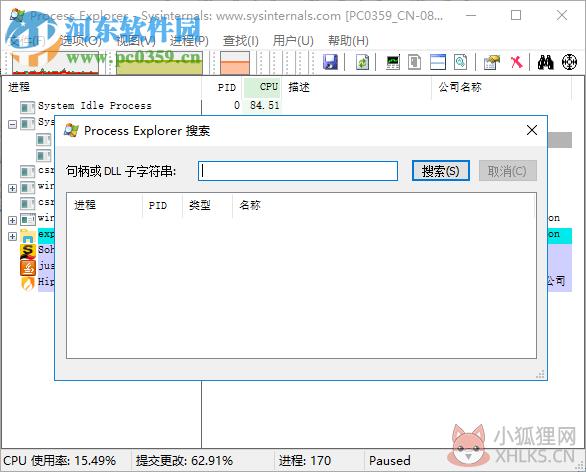Click the view DLLs/handles toolbar icon
This screenshot has width=586, height=472.
460,62
